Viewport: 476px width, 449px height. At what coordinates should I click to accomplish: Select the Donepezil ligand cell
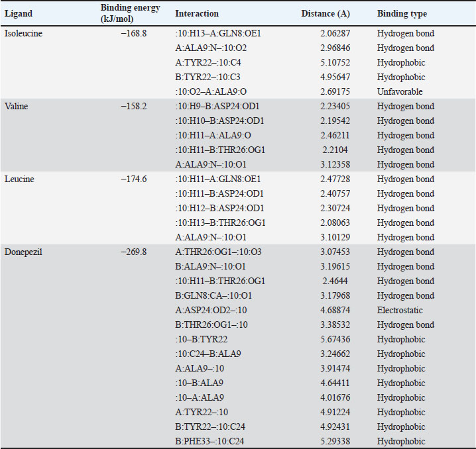23,252
